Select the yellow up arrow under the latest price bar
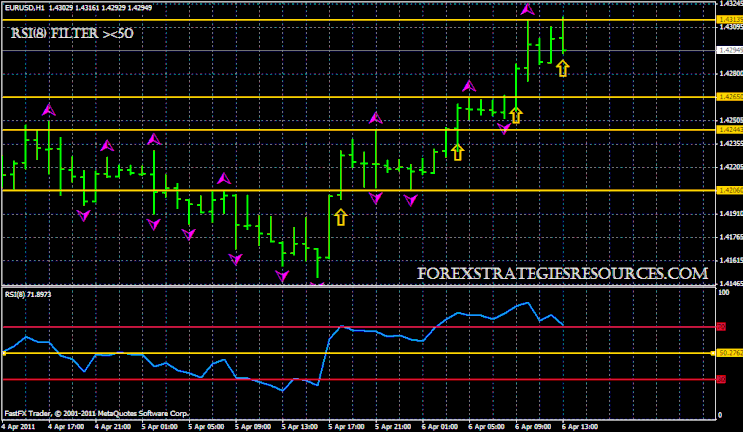The image size is (743, 432). tap(562, 69)
